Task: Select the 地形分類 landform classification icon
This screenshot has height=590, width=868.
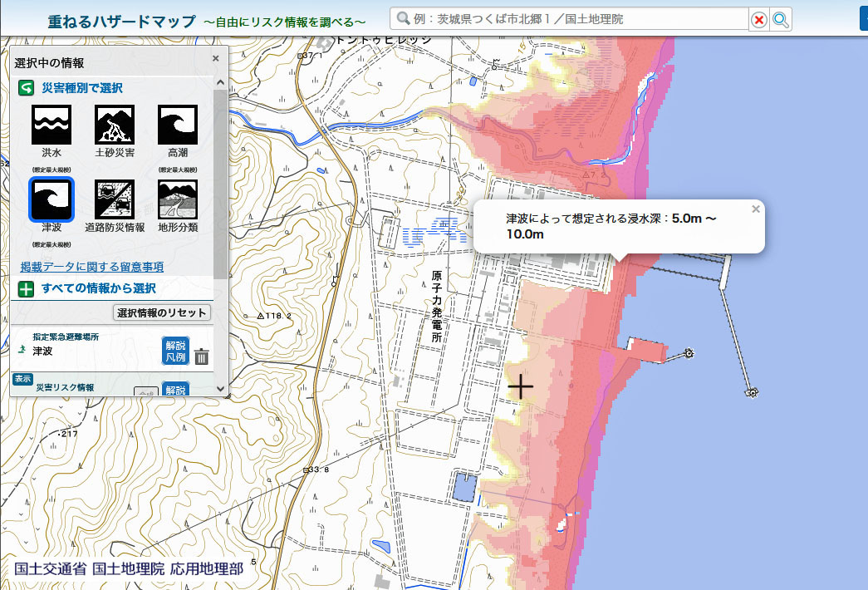Action: pyautogui.click(x=178, y=199)
